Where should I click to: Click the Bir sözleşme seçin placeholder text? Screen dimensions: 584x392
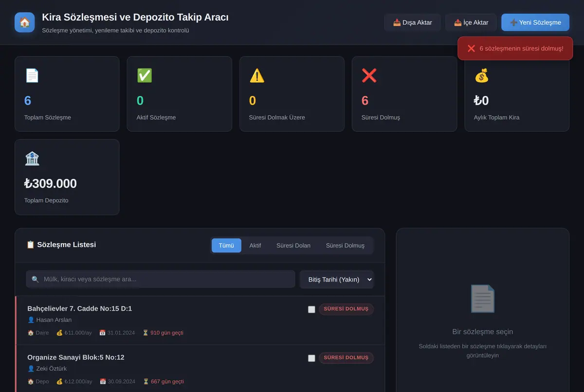483,332
